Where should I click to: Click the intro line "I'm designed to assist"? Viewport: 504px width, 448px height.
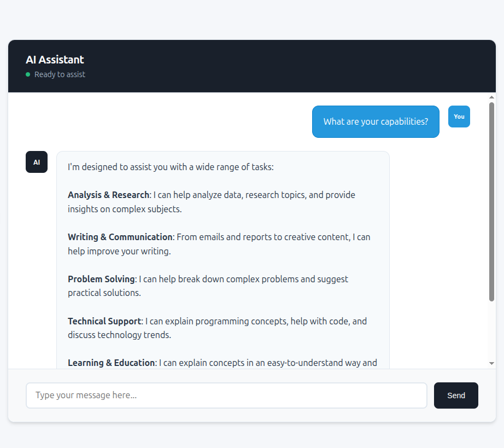171,167
